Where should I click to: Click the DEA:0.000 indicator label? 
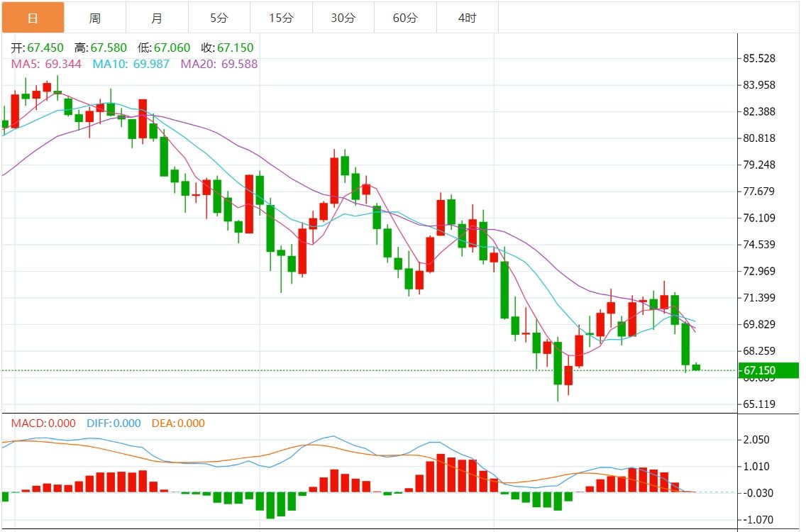click(178, 423)
